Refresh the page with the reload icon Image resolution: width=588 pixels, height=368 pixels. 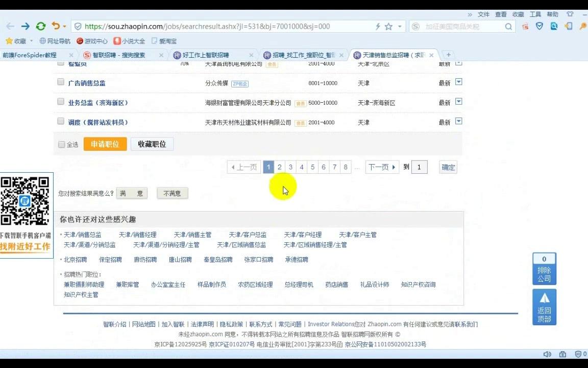point(41,26)
